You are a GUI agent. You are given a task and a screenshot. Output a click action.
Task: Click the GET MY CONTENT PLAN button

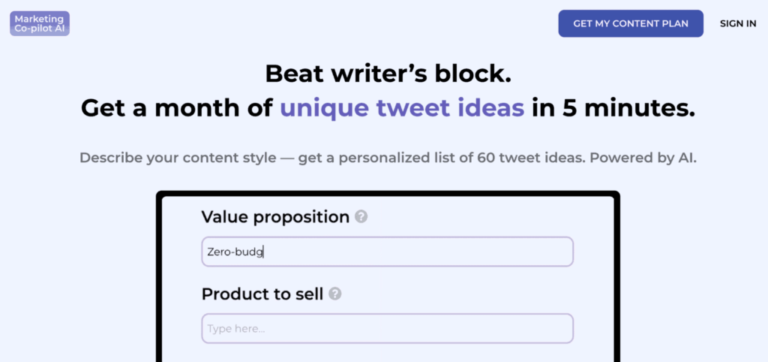pyautogui.click(x=631, y=24)
